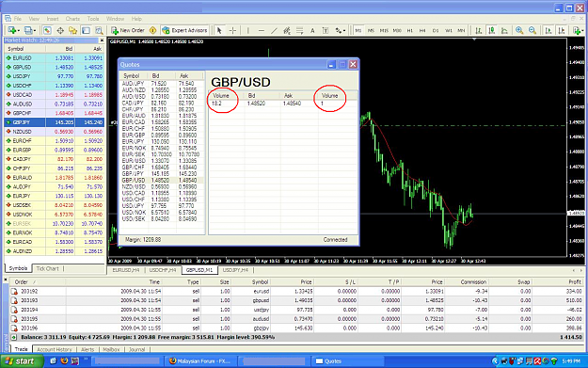Select the horizontal line tool

pyautogui.click(x=262, y=30)
